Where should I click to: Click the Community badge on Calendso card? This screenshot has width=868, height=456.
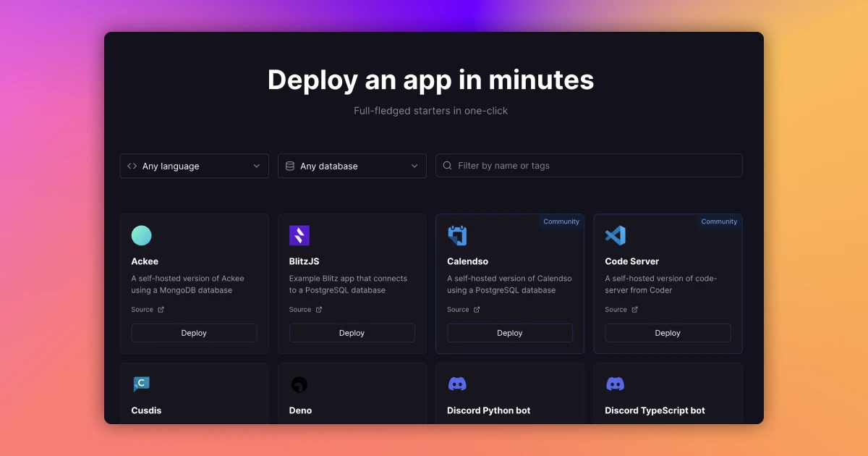point(561,221)
